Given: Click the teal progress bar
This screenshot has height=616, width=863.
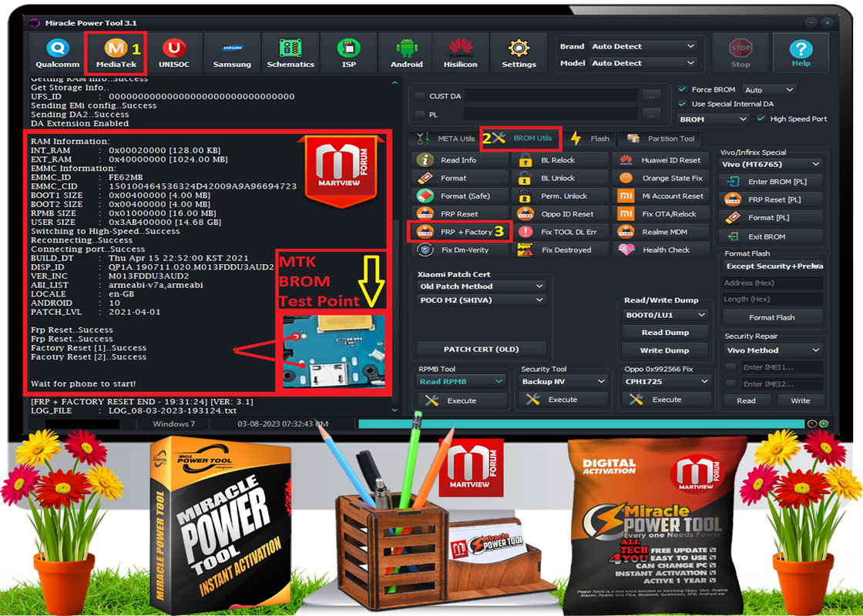Looking at the screenshot, I should click(581, 423).
